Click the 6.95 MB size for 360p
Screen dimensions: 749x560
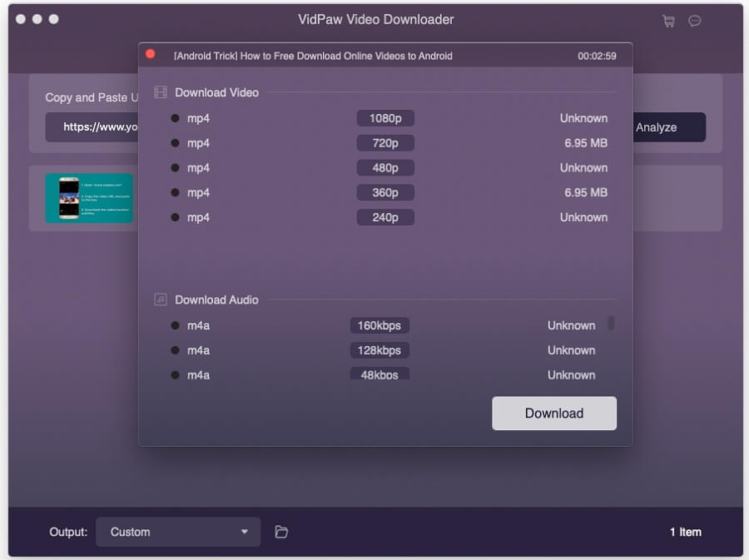click(586, 192)
